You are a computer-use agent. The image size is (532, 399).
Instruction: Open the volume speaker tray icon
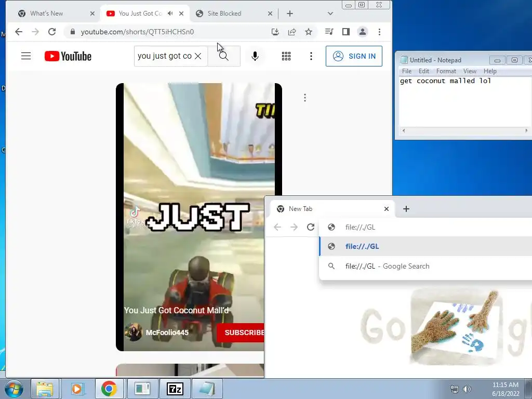(467, 389)
